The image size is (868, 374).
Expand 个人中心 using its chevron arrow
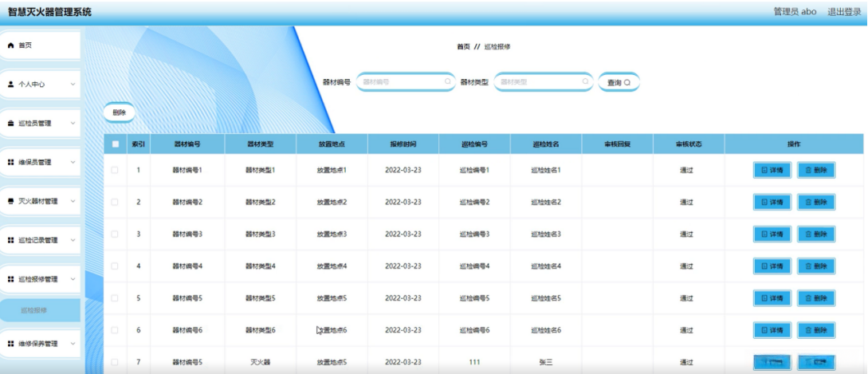pos(73,85)
